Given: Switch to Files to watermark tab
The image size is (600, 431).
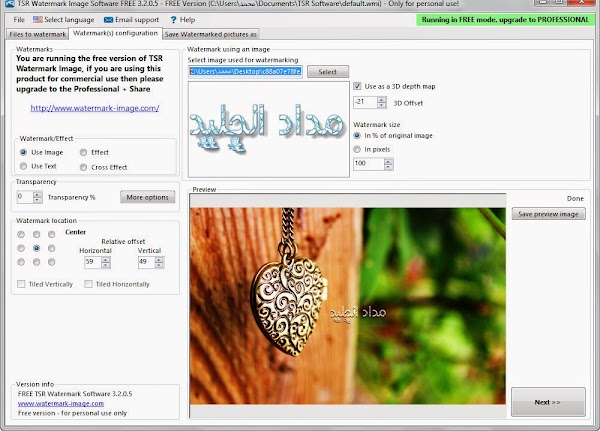Looking at the screenshot, I should pyautogui.click(x=38, y=34).
